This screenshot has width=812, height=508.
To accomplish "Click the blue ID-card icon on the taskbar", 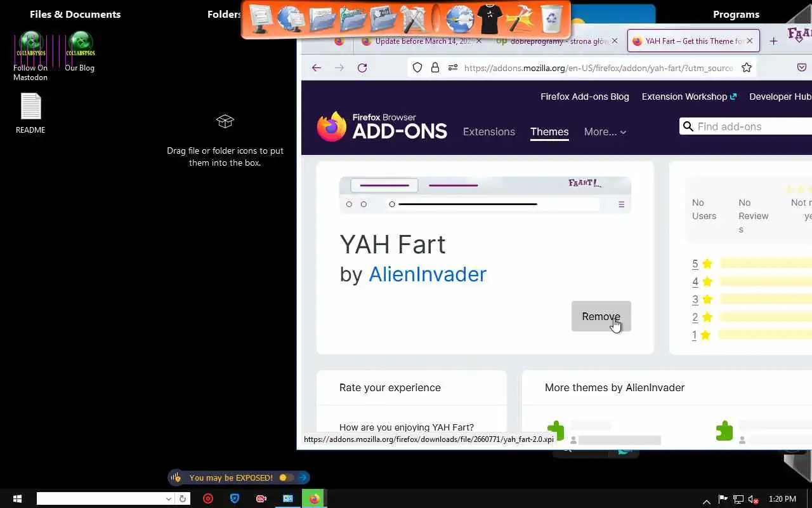I will [288, 498].
